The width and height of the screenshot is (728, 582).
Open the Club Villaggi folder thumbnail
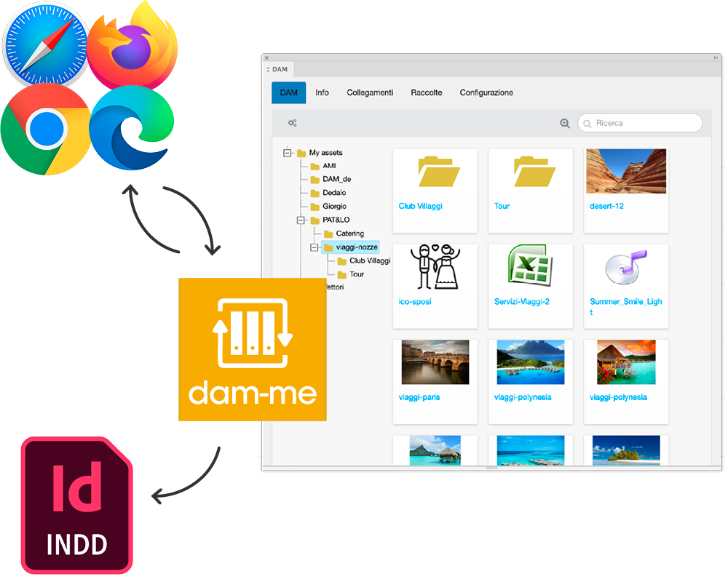(x=439, y=172)
